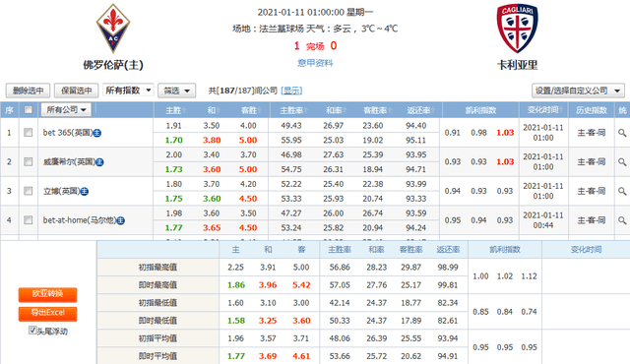Click the blue badge next to bet-at-home(马尔他)

click(120, 220)
